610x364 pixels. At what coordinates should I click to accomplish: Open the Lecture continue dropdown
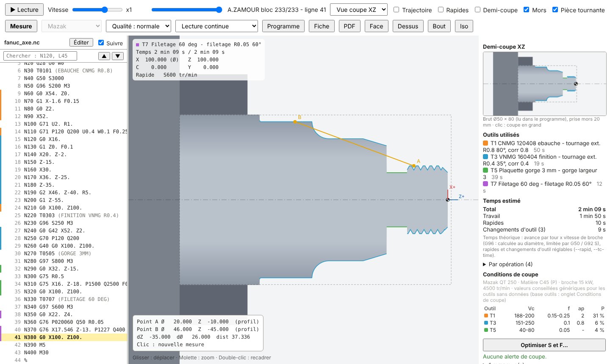216,26
